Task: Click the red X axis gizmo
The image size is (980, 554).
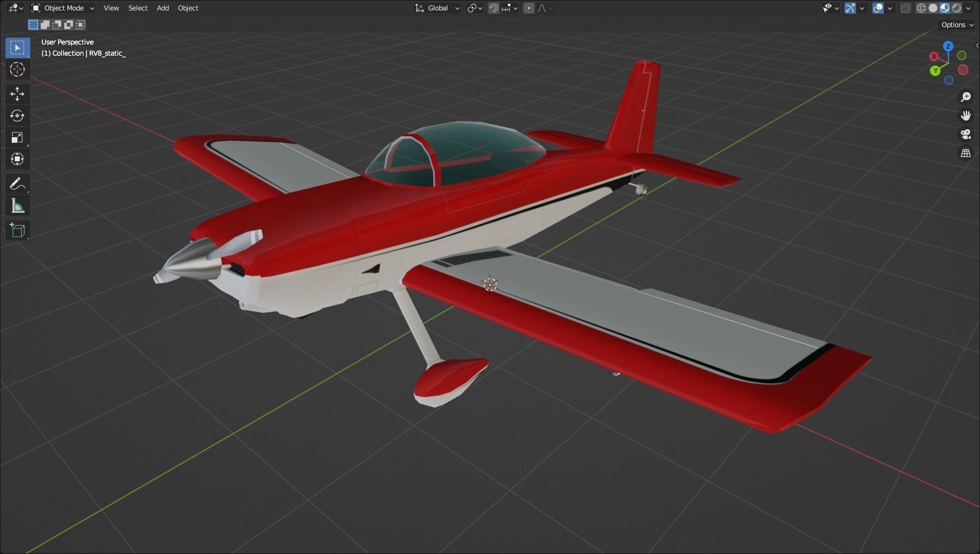Action: coord(934,56)
